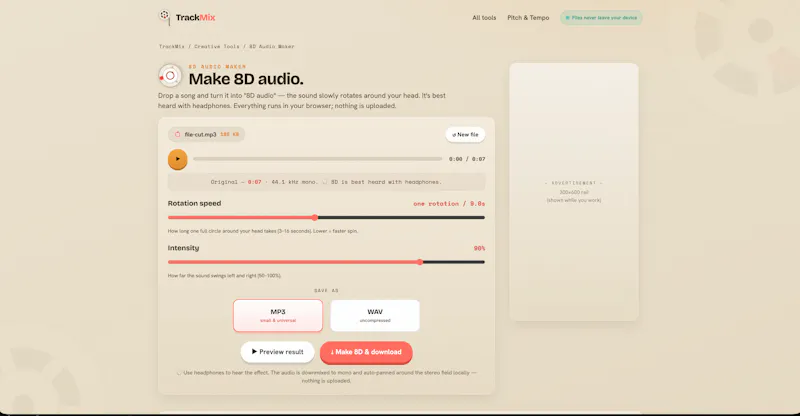Click the 8D rotating disc icon beside heading
This screenshot has width=800, height=416.
tap(170, 76)
